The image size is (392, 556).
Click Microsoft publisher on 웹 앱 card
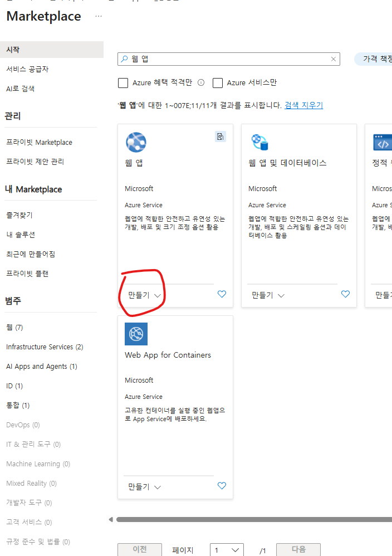point(139,189)
